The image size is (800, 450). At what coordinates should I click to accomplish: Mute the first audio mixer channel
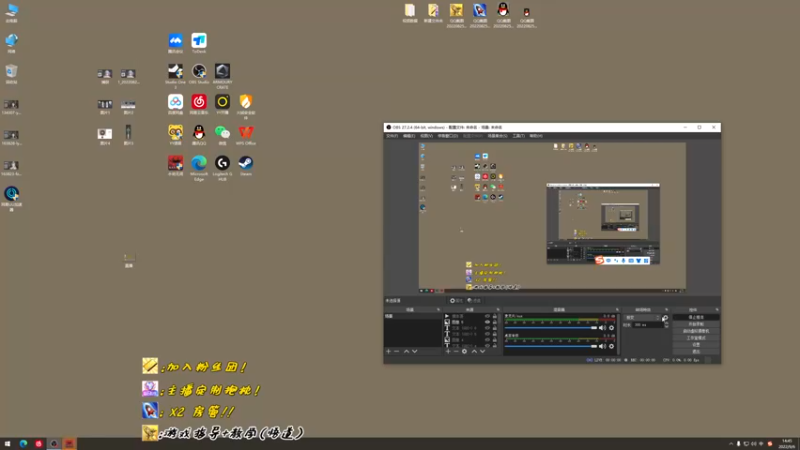[x=602, y=328]
